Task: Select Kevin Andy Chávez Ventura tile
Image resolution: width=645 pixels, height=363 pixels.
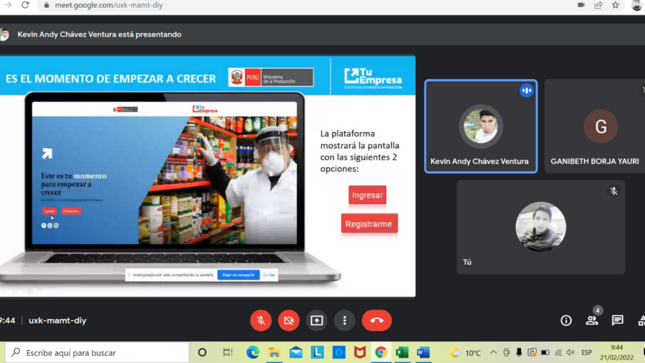Action: (x=481, y=126)
